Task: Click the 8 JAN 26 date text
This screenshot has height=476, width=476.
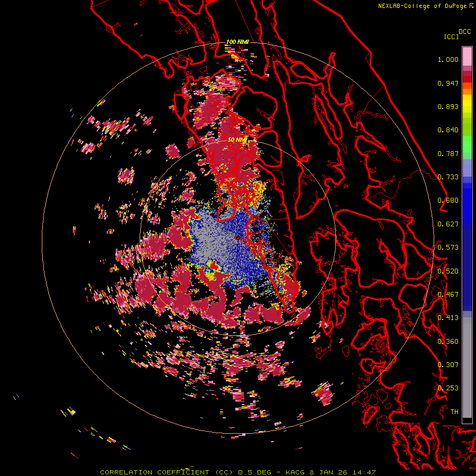Action: [327, 472]
